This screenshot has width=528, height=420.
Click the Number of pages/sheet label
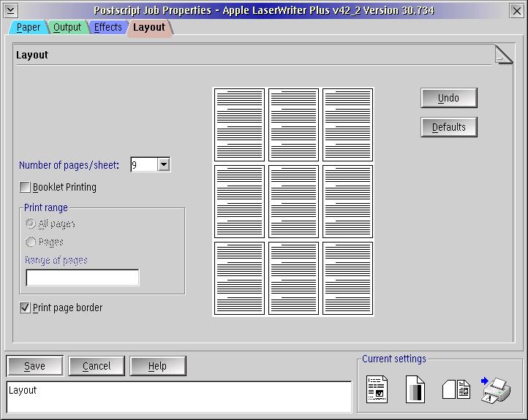[69, 165]
